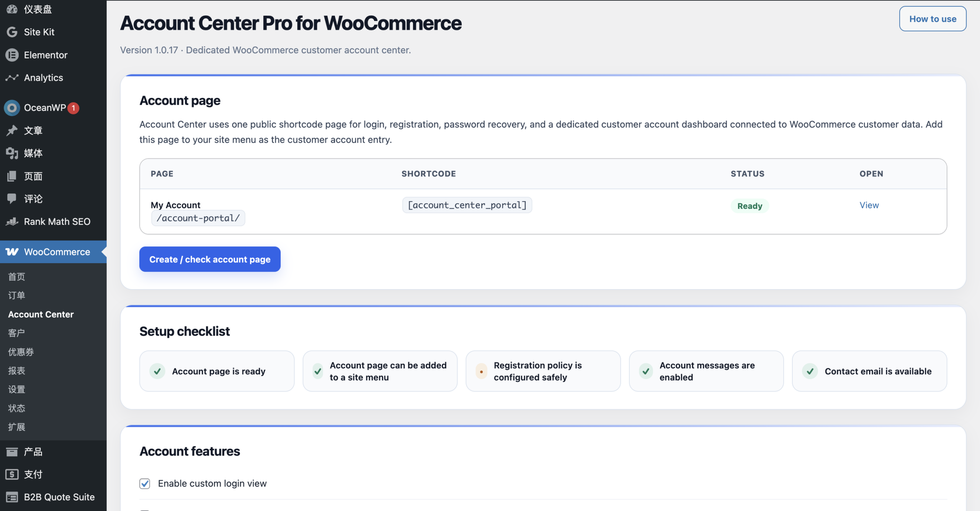This screenshot has height=511, width=980.
Task: Select Account Center submenu item
Action: pyautogui.click(x=41, y=314)
